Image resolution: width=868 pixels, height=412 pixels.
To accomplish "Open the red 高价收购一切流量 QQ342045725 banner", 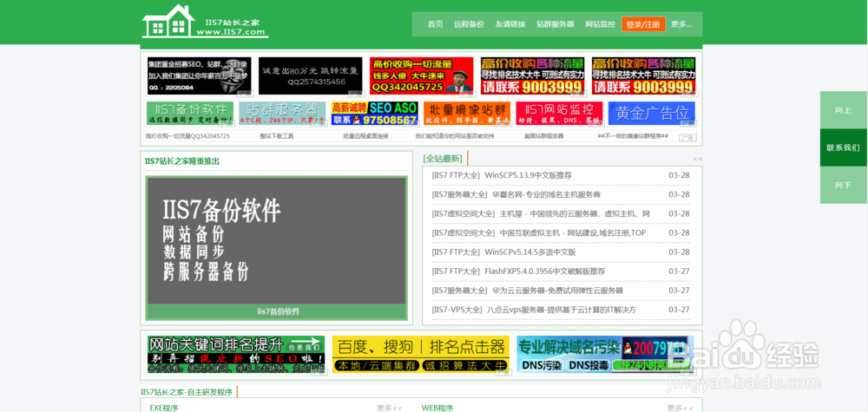I will point(422,75).
